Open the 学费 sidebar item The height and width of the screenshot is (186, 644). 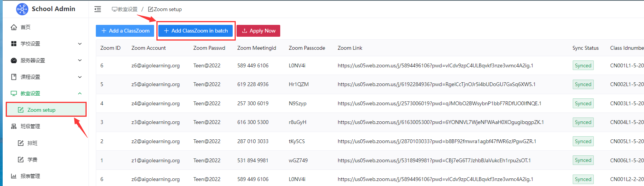click(32, 160)
